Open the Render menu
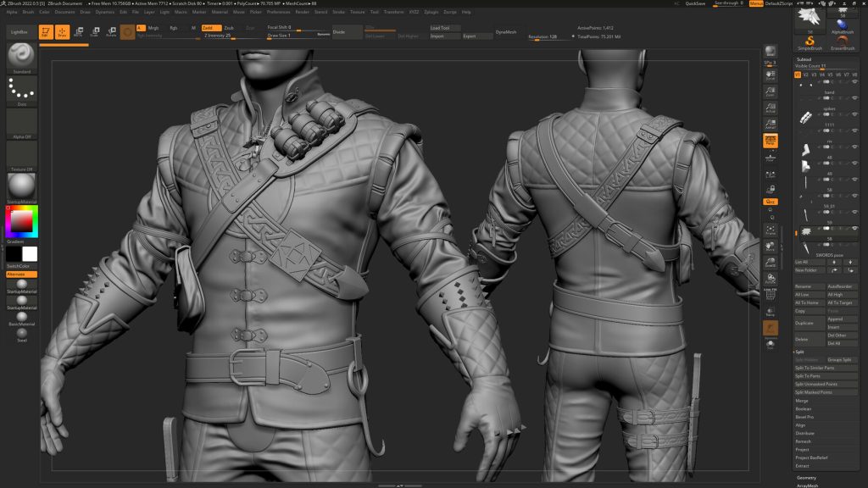The height and width of the screenshot is (488, 868). [x=303, y=12]
